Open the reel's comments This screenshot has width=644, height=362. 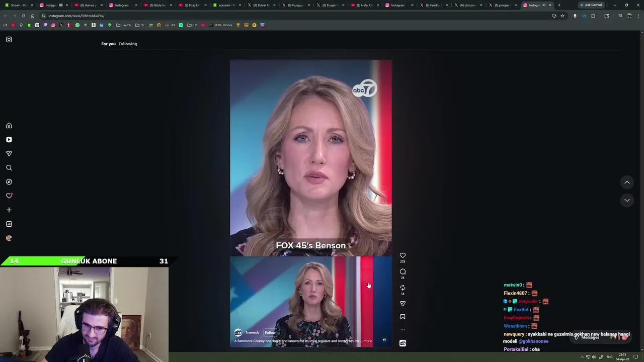[403, 271]
